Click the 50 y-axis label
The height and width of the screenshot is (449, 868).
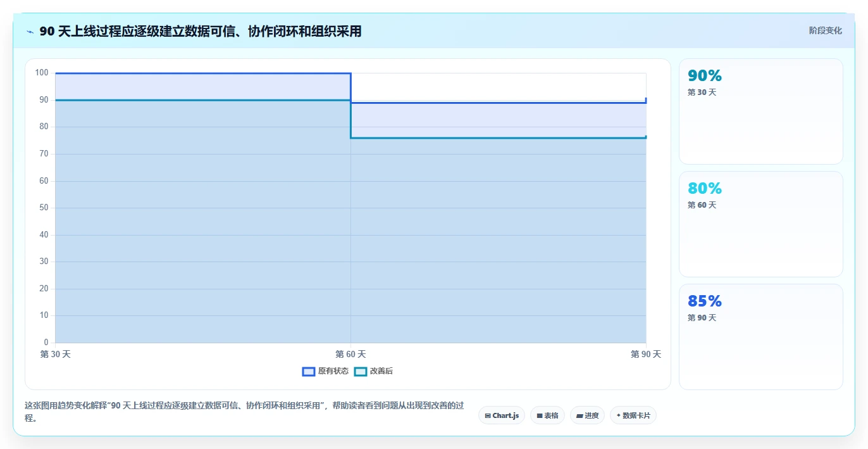(44, 208)
